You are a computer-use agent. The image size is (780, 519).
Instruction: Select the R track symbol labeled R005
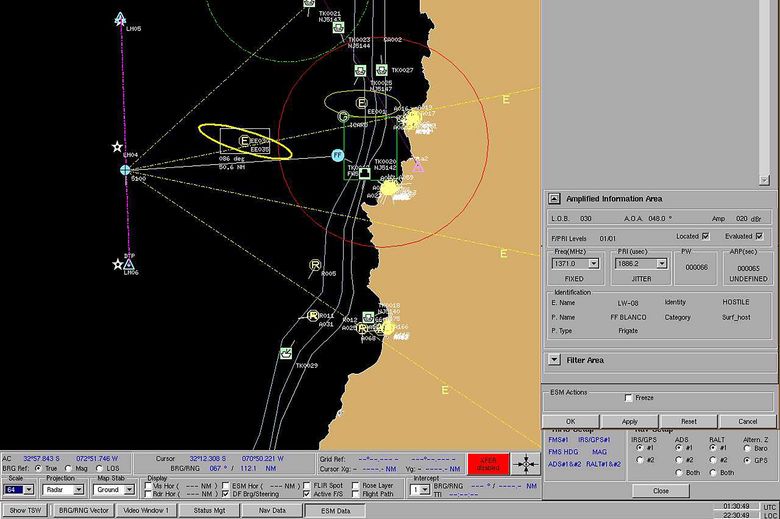(x=315, y=265)
